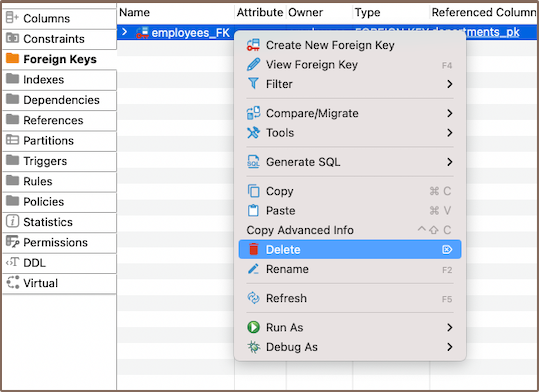Expand the Run As submenu arrow
This screenshot has width=539, height=392.
point(450,327)
